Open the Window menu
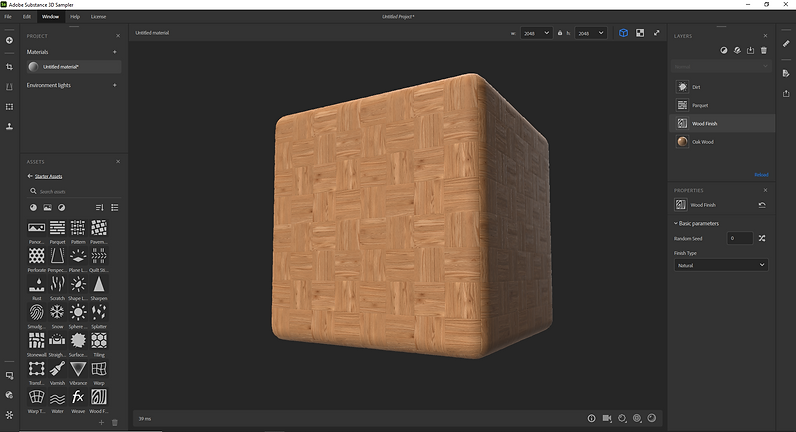 point(50,17)
